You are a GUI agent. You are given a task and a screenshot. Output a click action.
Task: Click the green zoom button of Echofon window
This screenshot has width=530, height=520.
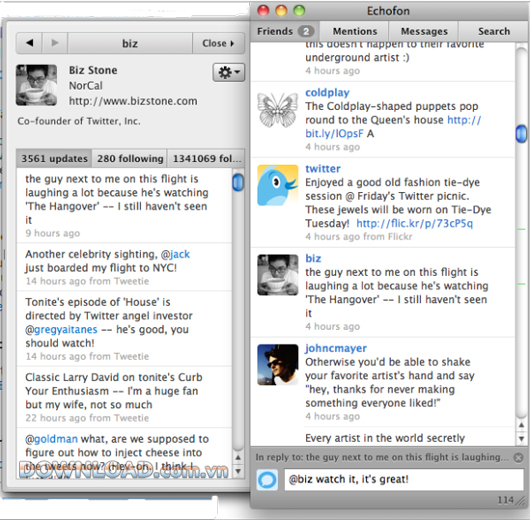299,11
